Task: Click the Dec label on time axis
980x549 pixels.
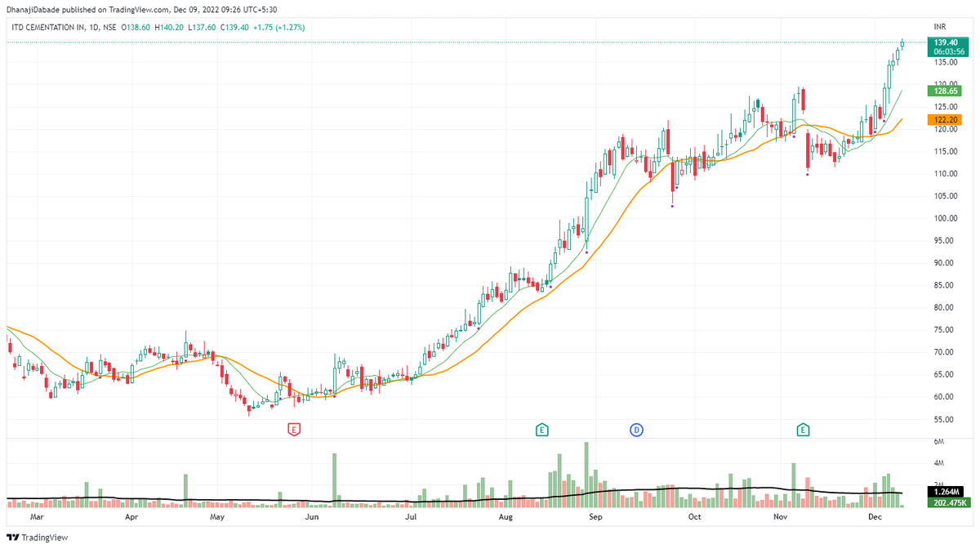Action: pos(875,517)
